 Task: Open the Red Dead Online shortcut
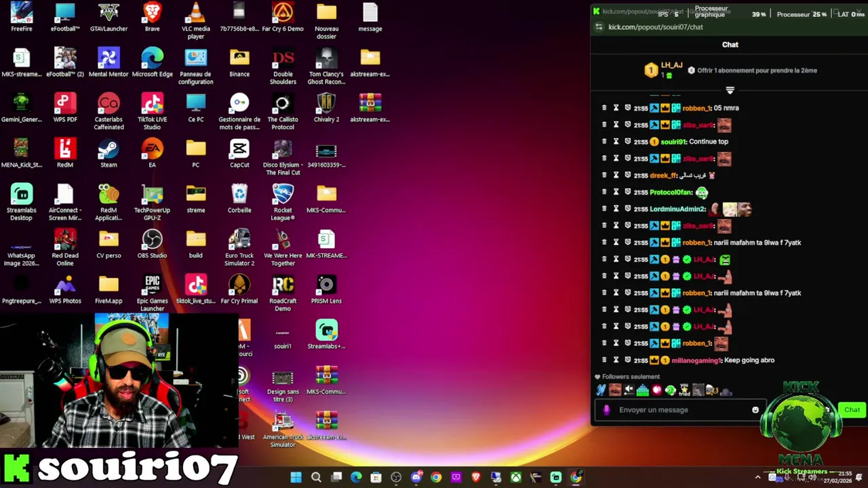[65, 247]
